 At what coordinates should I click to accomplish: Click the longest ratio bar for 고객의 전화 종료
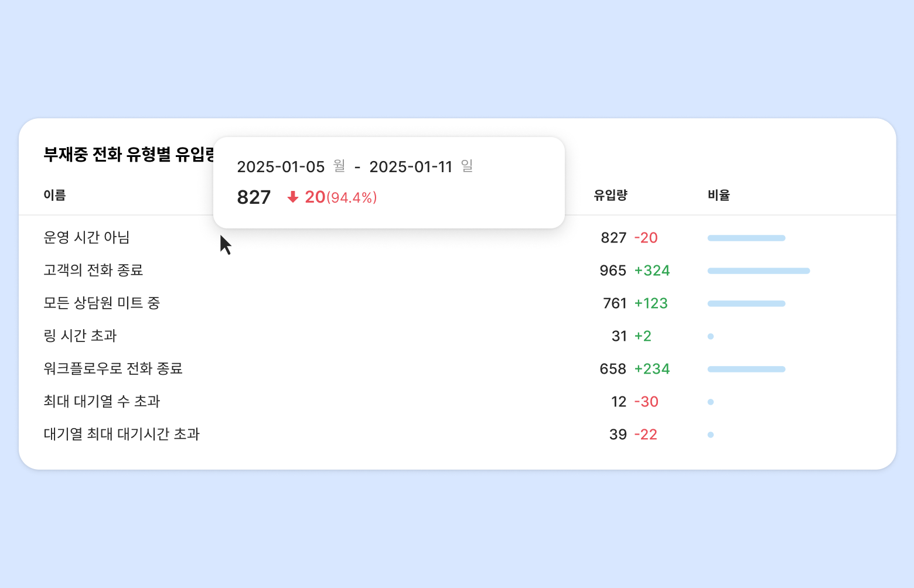click(759, 271)
